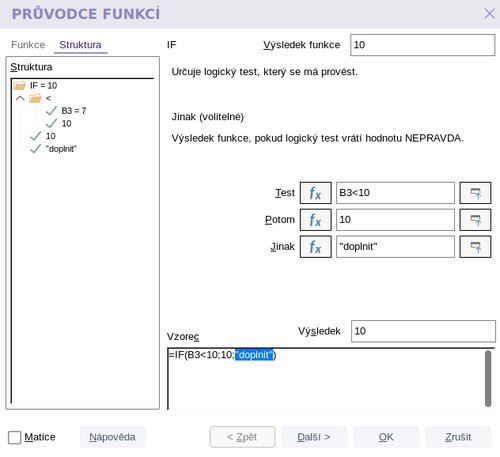Collapse the "<" tree branch
Image resolution: width=500 pixels, height=457 pixels.
pyautogui.click(x=20, y=98)
